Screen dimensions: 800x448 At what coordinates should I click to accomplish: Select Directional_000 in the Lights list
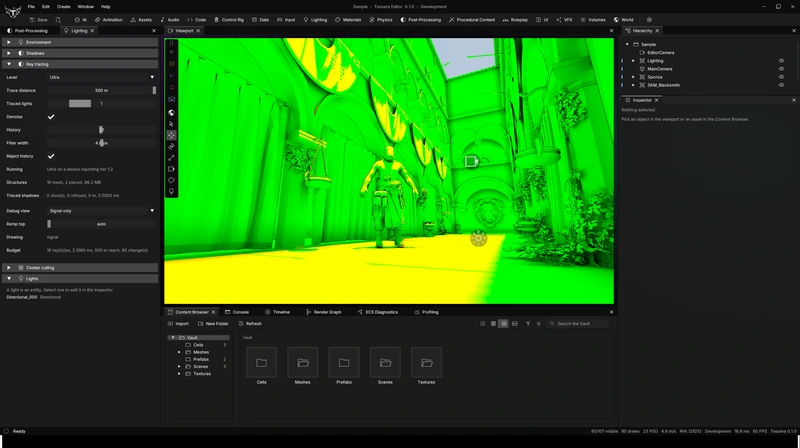pyautogui.click(x=21, y=297)
